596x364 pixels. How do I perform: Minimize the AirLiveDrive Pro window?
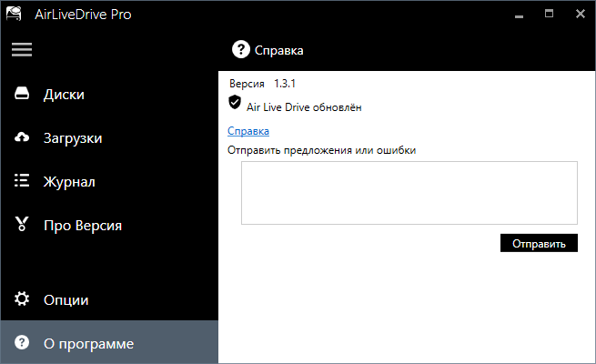click(519, 15)
